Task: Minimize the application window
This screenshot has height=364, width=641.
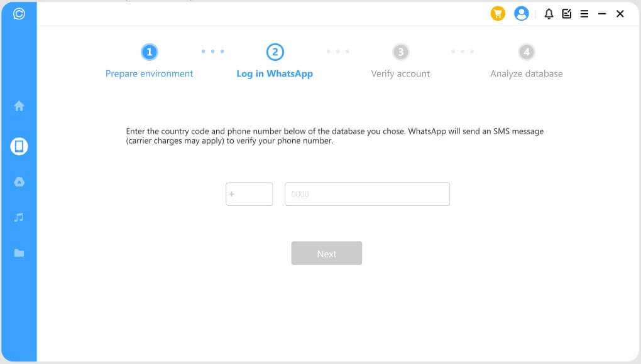Action: click(602, 14)
